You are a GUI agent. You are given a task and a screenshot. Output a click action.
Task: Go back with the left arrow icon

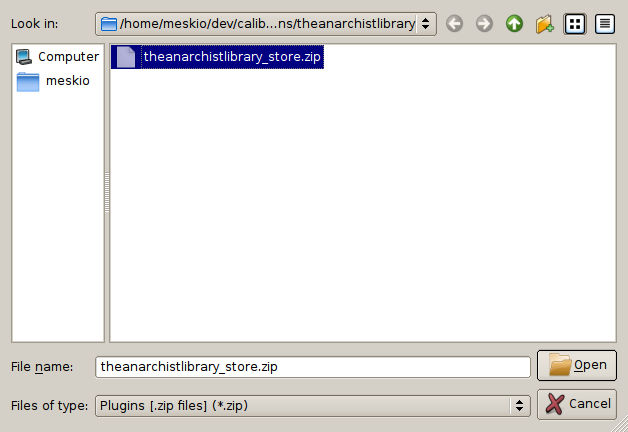tap(455, 24)
